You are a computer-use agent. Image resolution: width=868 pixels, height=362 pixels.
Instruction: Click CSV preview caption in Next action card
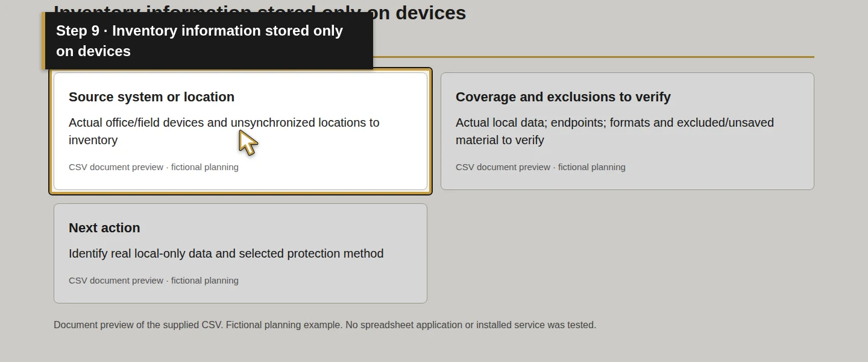tap(154, 281)
